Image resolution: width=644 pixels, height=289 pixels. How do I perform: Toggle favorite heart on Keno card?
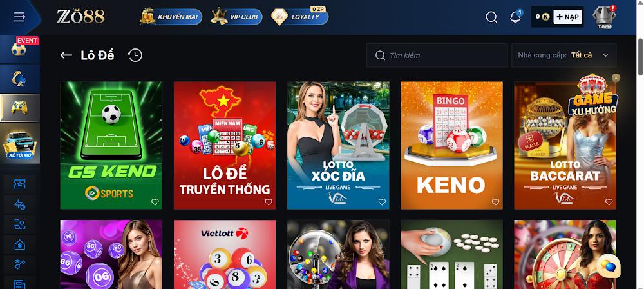tap(495, 202)
